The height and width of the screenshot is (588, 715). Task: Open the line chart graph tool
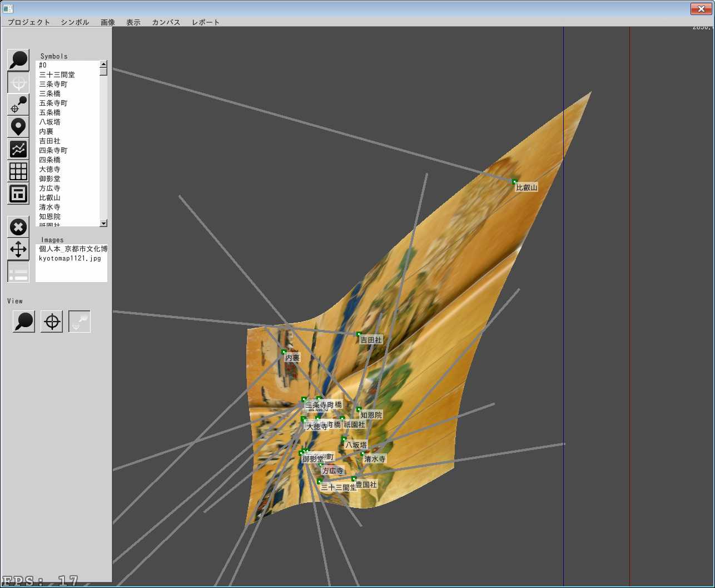point(18,149)
